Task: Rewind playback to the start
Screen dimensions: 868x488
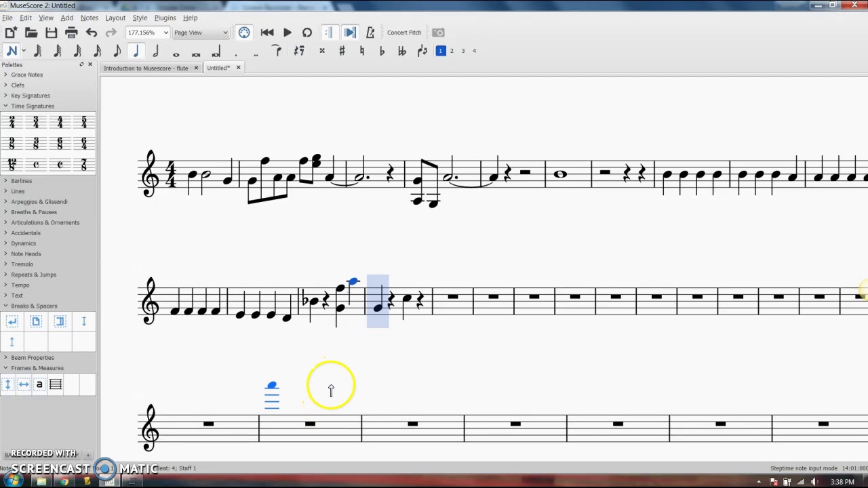Action: [x=267, y=33]
